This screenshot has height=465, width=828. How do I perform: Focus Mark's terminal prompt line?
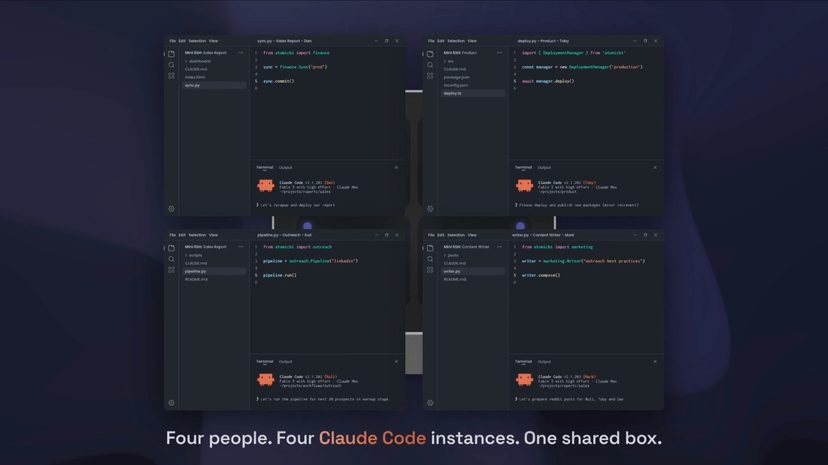[569, 400]
